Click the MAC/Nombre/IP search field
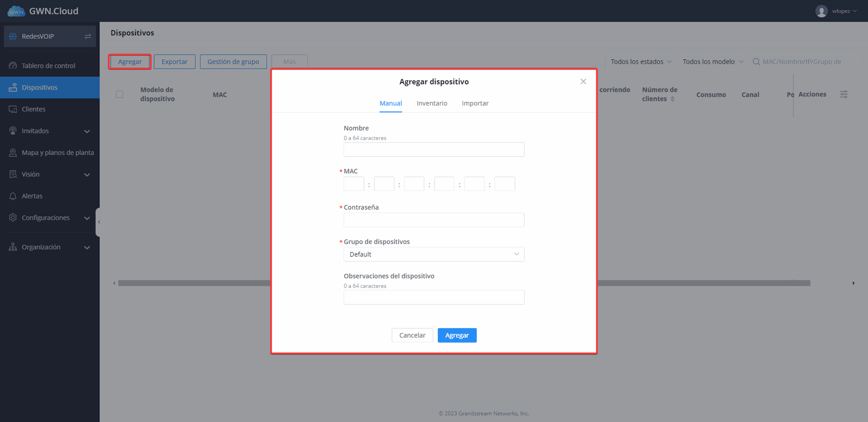This screenshot has height=422, width=868. [802, 62]
